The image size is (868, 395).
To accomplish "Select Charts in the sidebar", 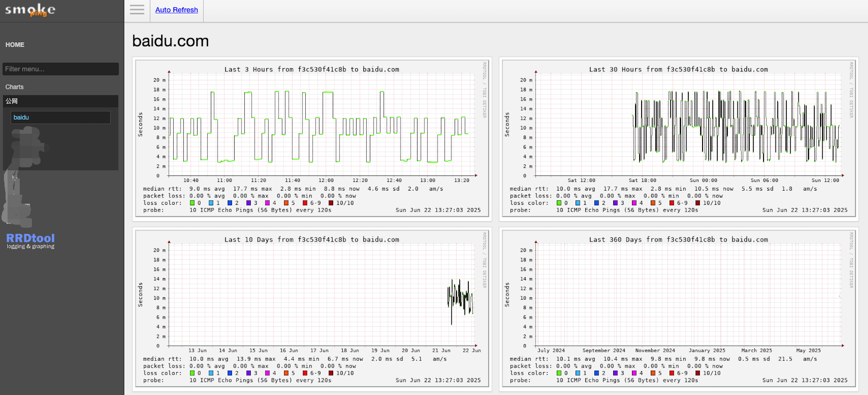I will click(14, 87).
